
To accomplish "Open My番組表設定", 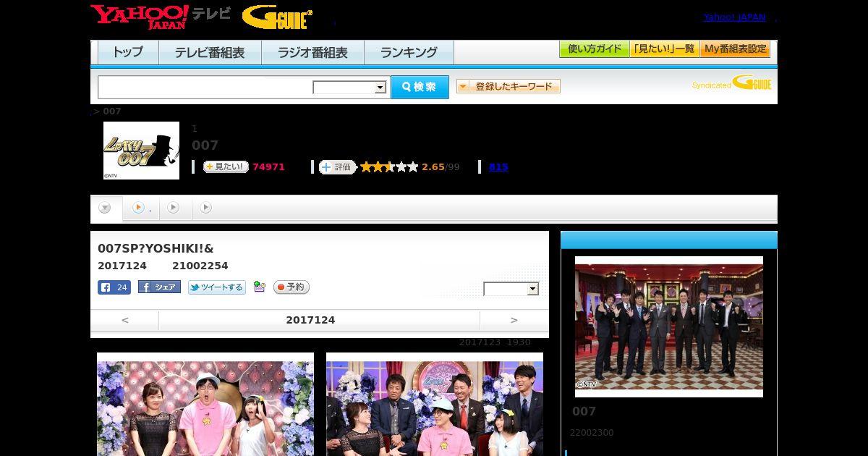I will 735,49.
